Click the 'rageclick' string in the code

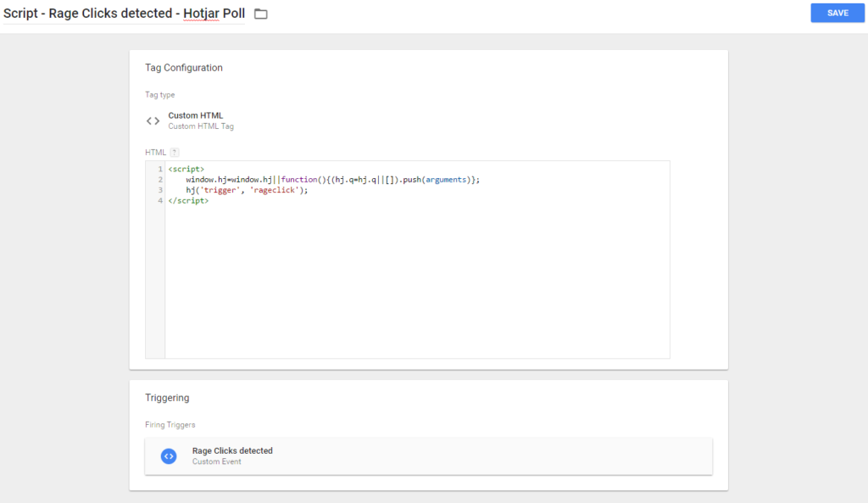[x=277, y=190]
